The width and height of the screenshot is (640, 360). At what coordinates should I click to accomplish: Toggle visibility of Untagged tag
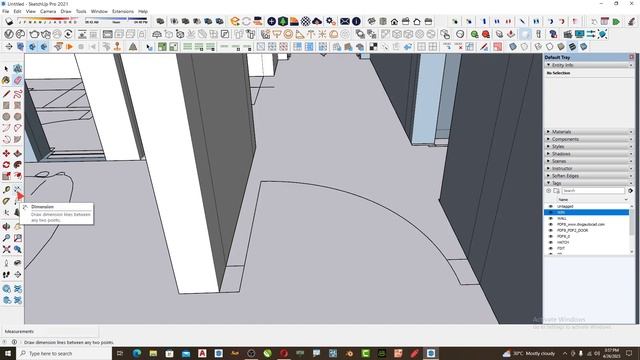551,207
